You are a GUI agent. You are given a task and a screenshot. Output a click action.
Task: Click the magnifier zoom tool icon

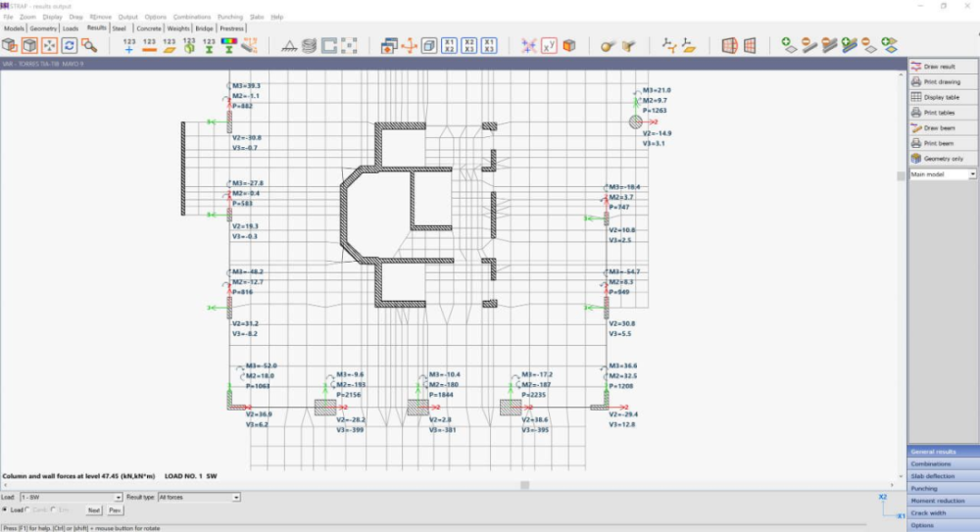pyautogui.click(x=89, y=45)
